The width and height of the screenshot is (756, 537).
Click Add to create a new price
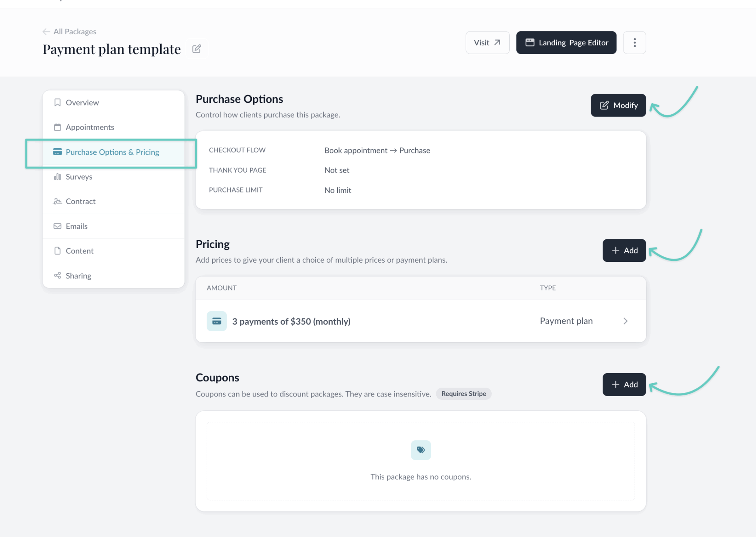[624, 250]
